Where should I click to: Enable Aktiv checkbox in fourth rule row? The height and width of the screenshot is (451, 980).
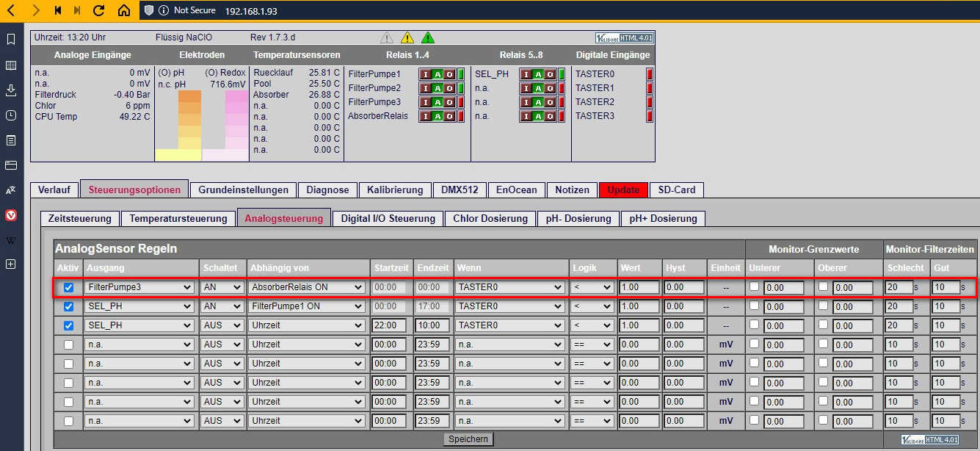pyautogui.click(x=68, y=344)
